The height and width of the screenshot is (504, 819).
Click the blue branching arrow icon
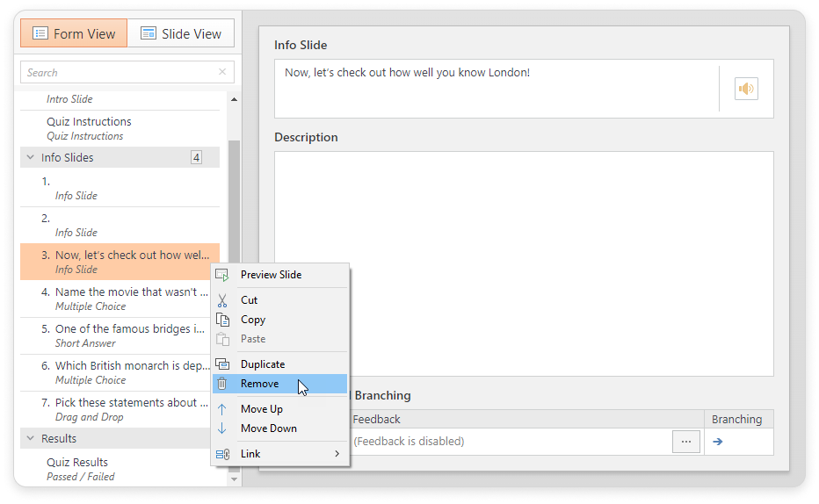718,442
